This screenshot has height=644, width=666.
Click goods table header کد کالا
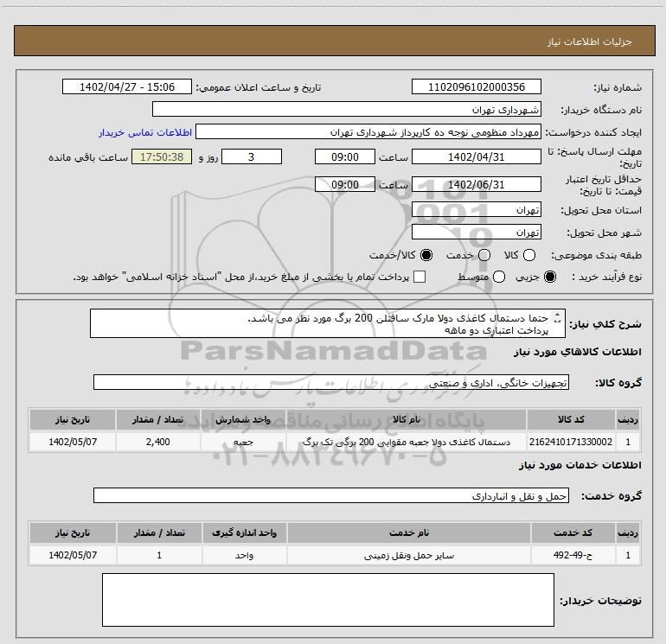pos(571,419)
